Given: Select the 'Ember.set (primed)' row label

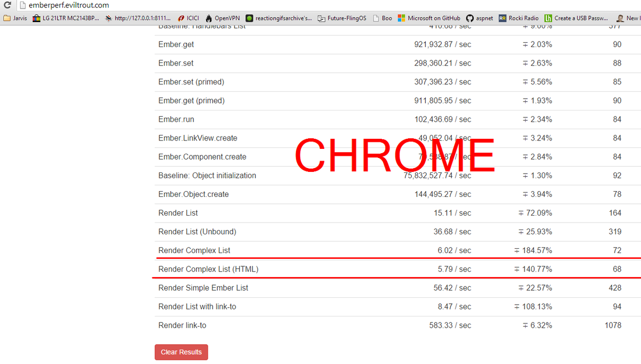Looking at the screenshot, I should click(191, 82).
